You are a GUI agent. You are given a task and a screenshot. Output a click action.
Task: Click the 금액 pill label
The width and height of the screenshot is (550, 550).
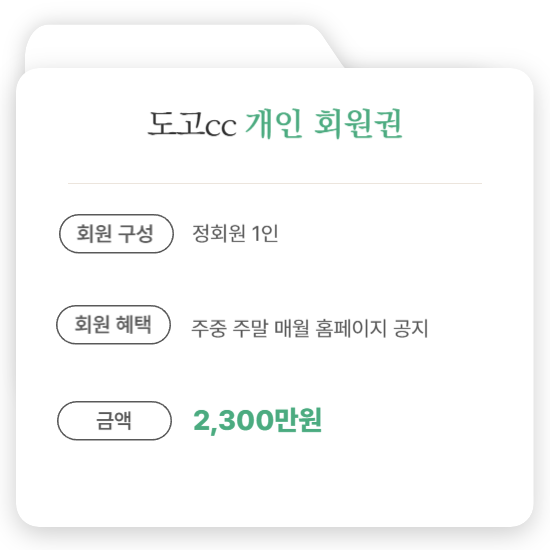(114, 421)
